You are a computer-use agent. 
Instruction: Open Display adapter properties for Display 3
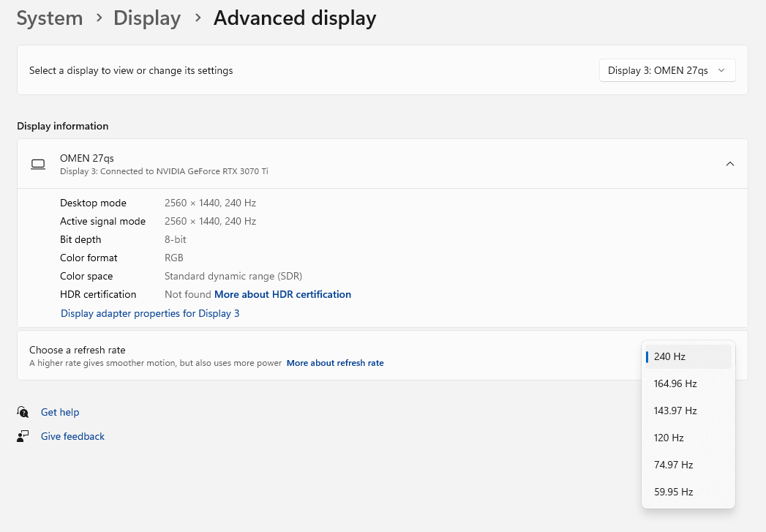(150, 313)
